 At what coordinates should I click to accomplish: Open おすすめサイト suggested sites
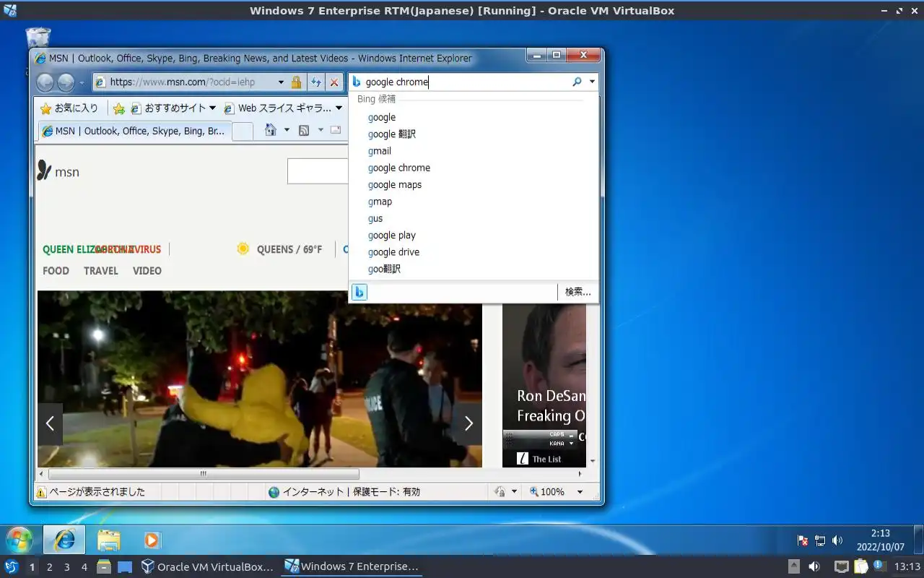[x=173, y=108]
